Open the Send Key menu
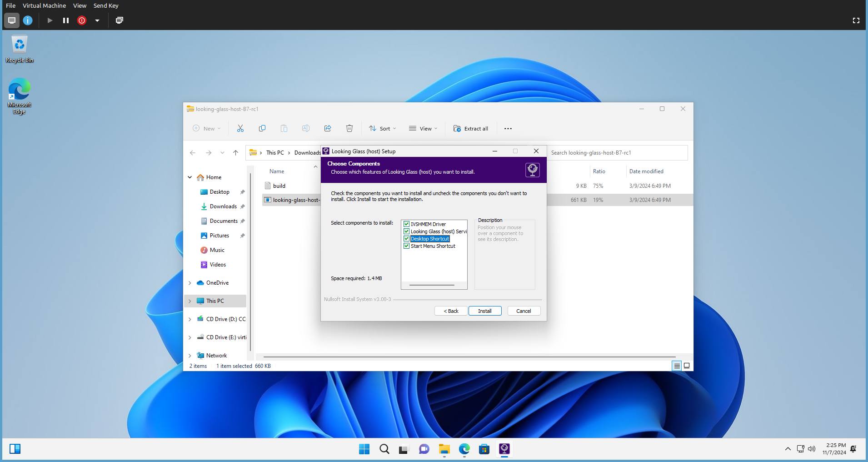 [x=106, y=5]
